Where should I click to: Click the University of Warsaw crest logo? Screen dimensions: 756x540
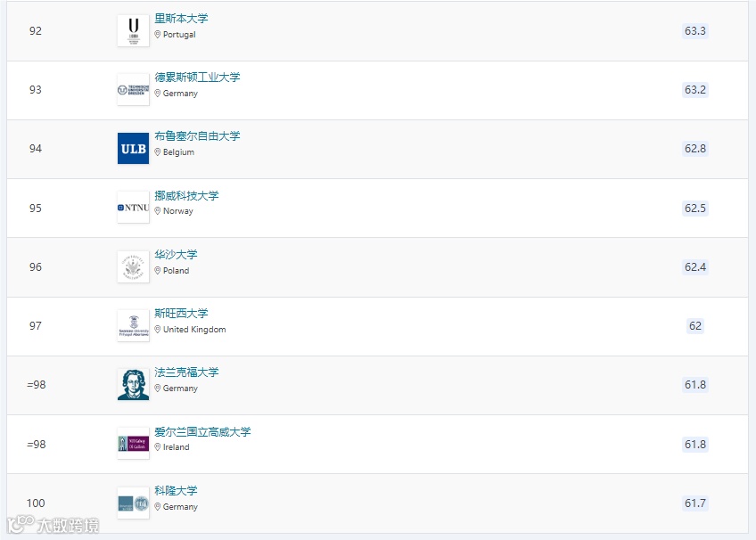(132, 266)
